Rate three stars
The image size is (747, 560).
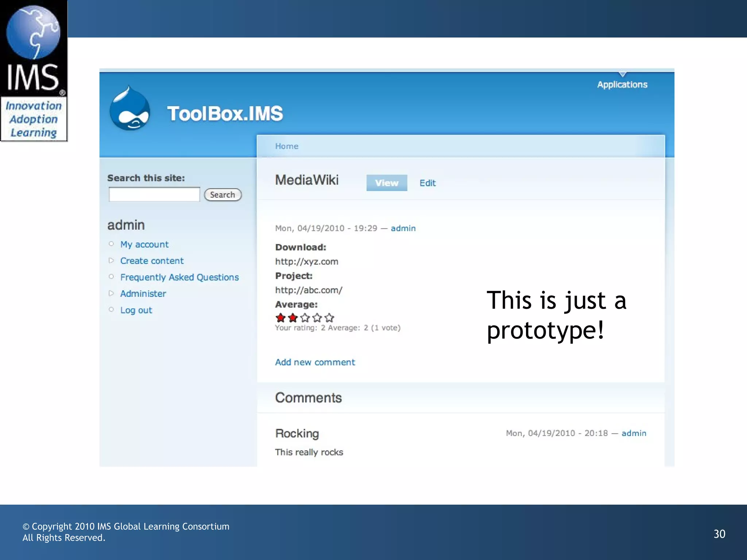pos(305,318)
